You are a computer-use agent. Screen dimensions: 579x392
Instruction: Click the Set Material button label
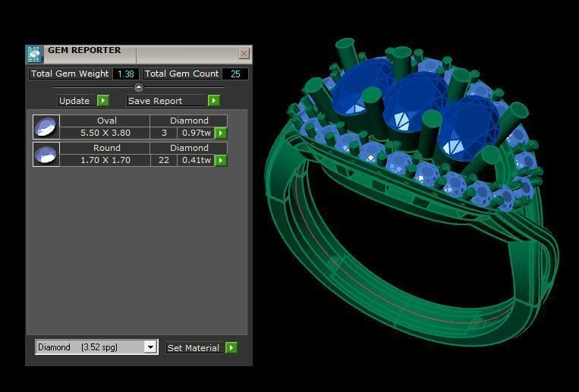click(x=194, y=348)
